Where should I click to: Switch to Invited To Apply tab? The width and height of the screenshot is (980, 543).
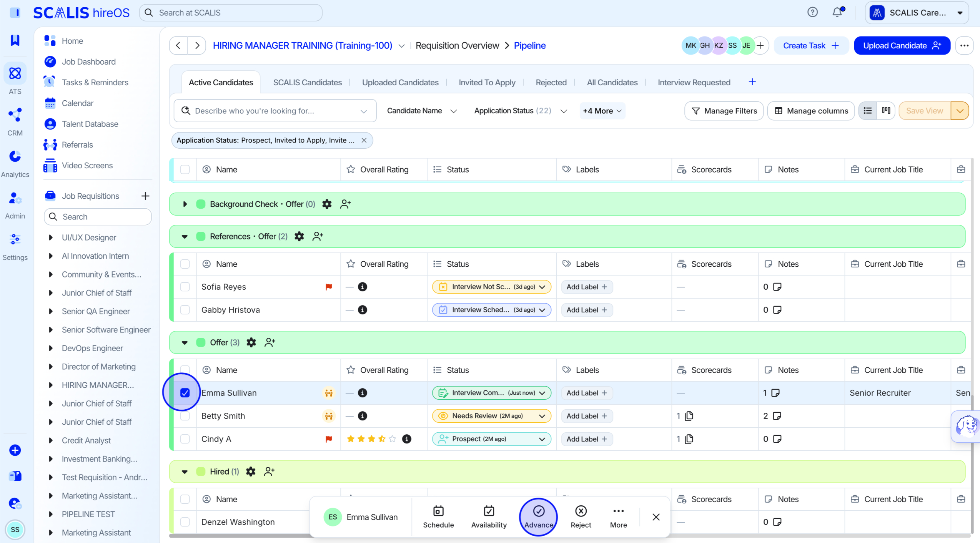pyautogui.click(x=487, y=82)
